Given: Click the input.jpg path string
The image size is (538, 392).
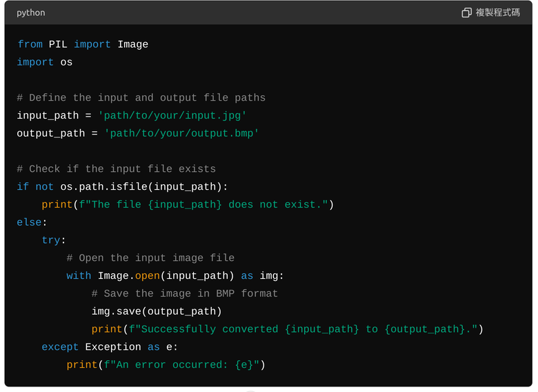Looking at the screenshot, I should [x=172, y=116].
